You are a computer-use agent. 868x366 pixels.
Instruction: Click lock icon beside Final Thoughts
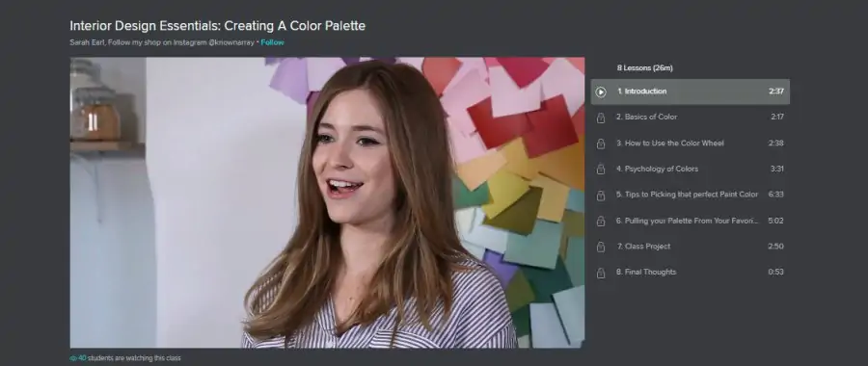[x=601, y=273]
